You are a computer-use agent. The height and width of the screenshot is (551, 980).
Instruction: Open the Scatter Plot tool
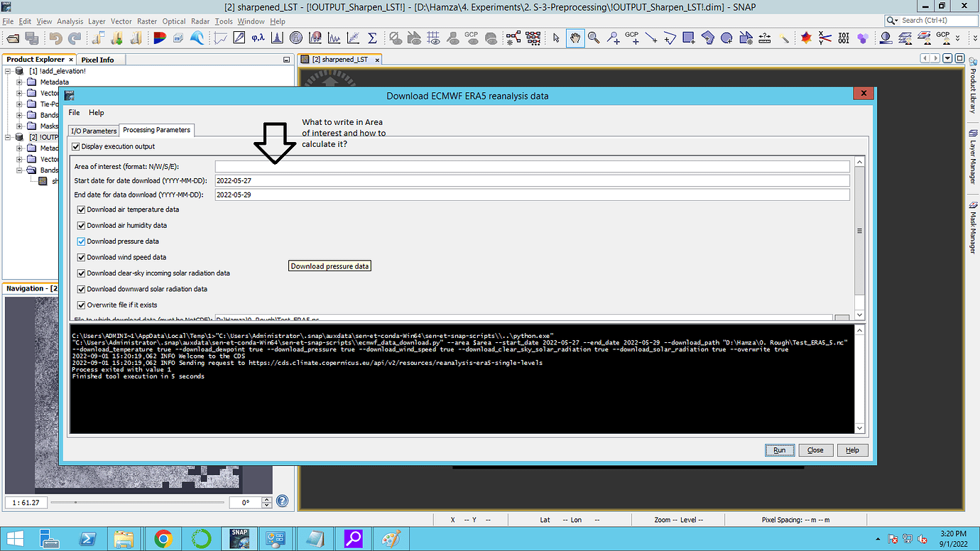point(353,38)
